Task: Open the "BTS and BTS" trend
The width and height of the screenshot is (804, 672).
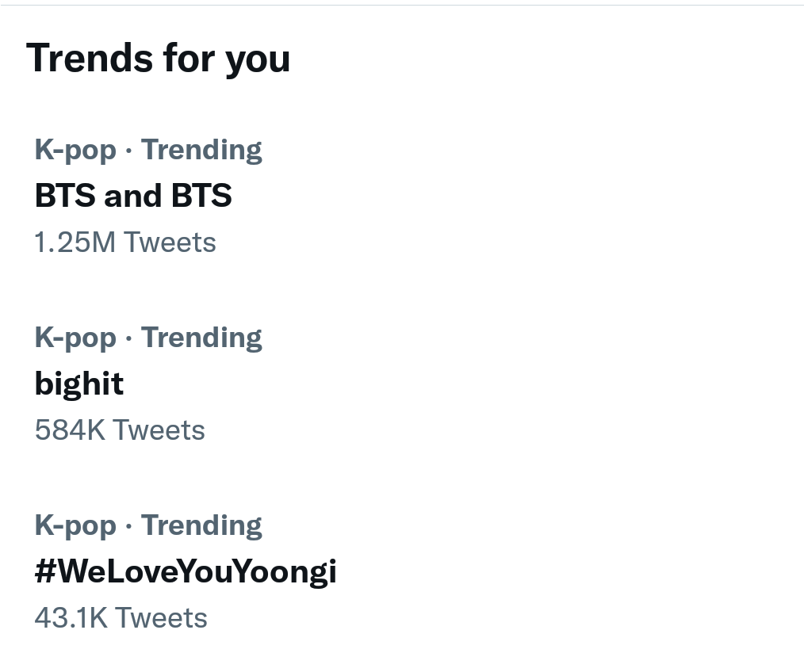Action: [133, 196]
